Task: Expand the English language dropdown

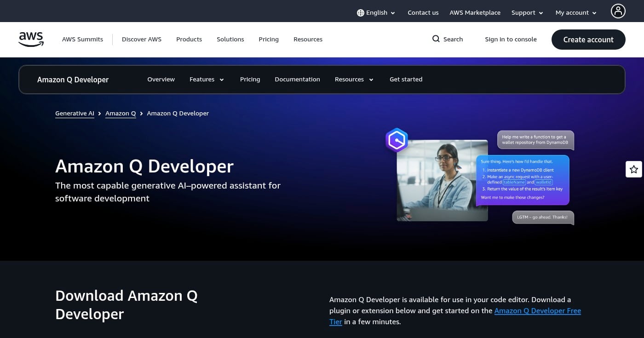Action: [x=376, y=13]
